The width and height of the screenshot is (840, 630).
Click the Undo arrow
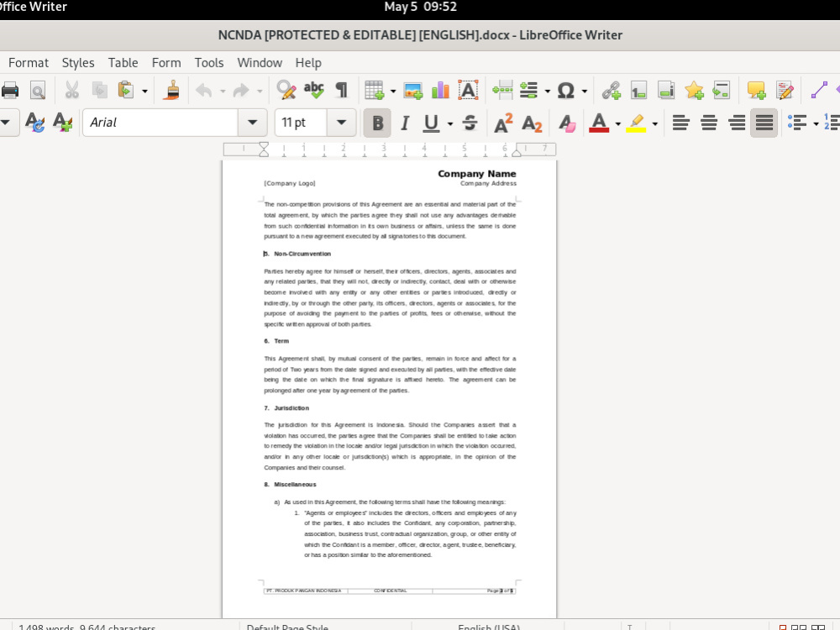(203, 91)
